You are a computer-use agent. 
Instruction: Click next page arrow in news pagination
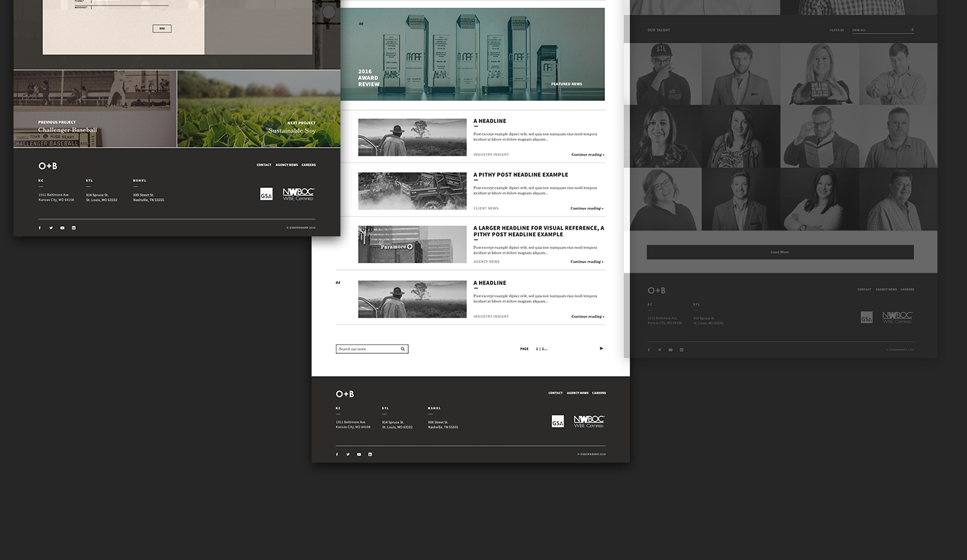(601, 348)
